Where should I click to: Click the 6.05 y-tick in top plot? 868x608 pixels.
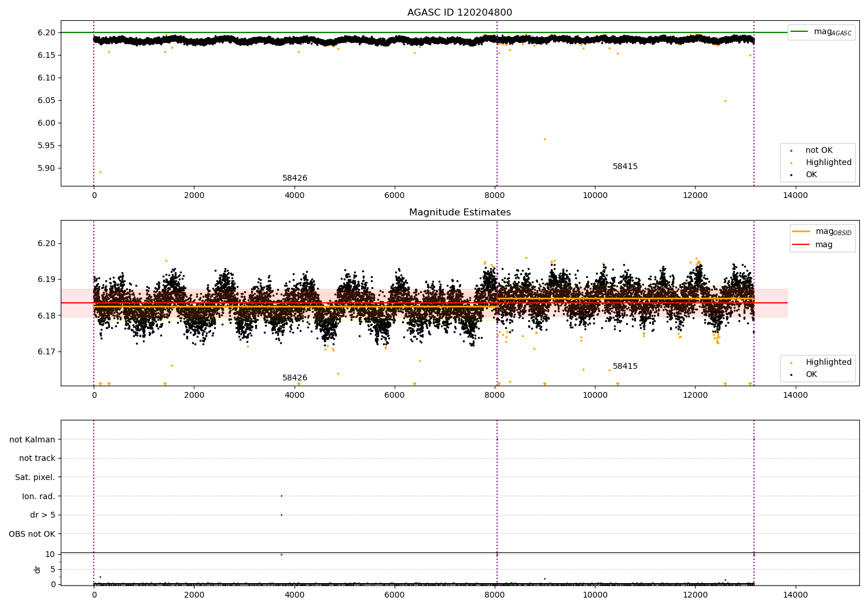[46, 100]
